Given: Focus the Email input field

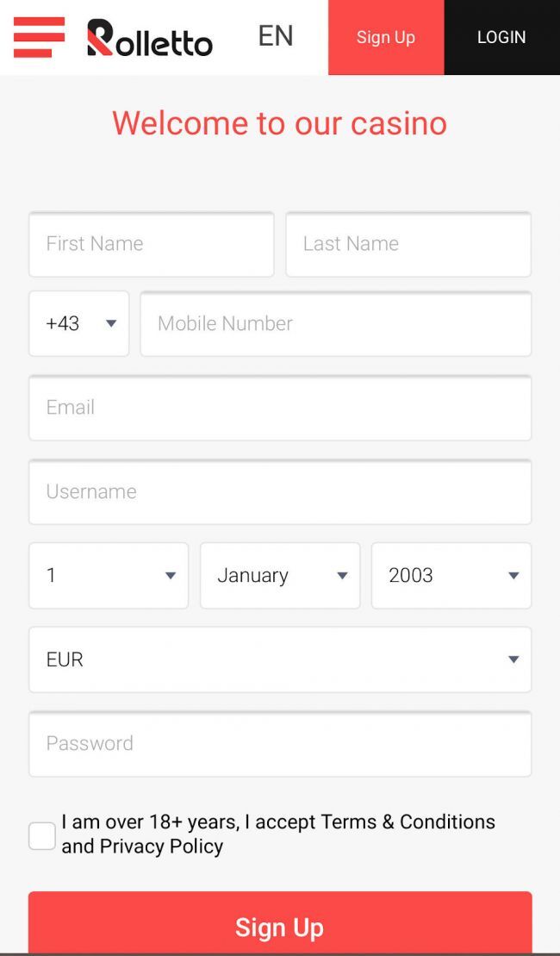Looking at the screenshot, I should tap(280, 407).
